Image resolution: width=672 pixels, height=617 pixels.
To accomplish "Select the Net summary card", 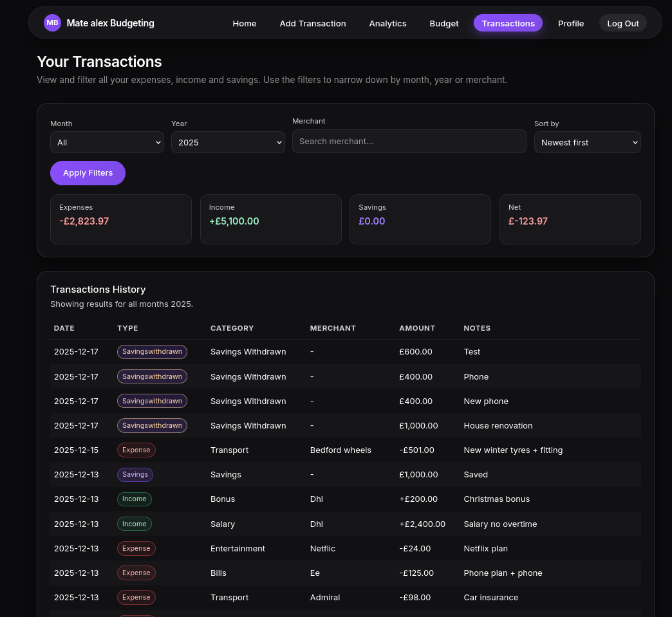I will [570, 219].
